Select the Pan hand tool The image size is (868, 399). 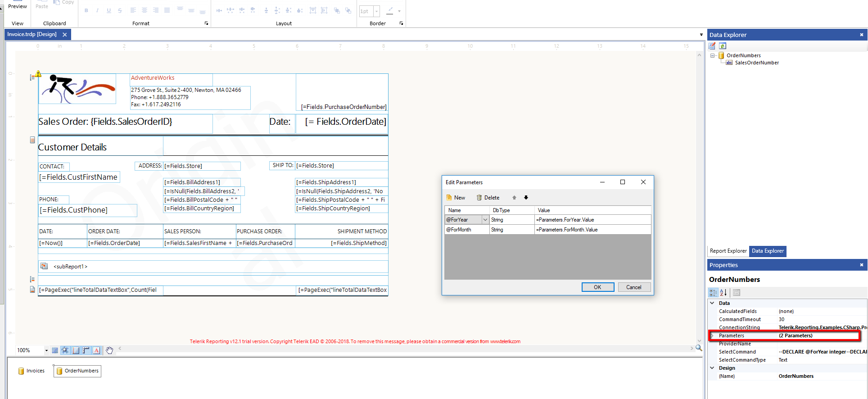point(109,350)
